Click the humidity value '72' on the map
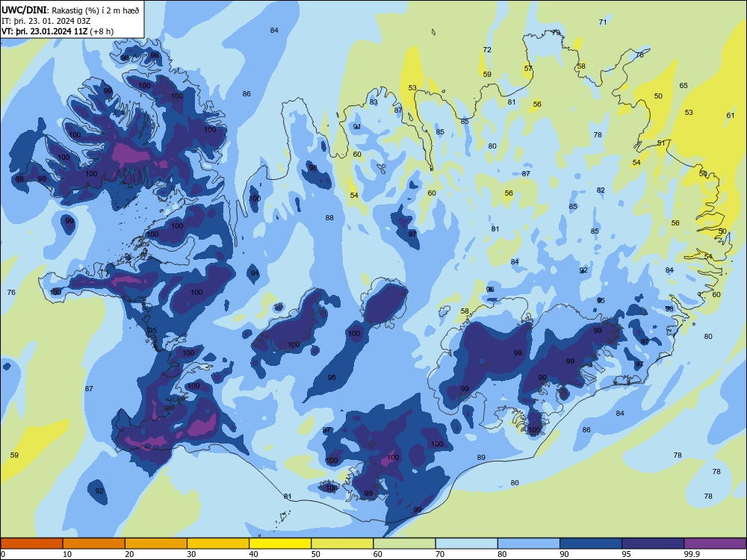Viewport: 747px width, 560px height. tap(487, 49)
